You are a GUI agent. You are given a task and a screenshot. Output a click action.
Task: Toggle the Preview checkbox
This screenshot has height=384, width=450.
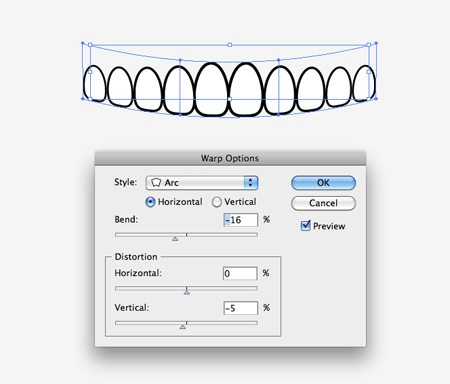(306, 226)
